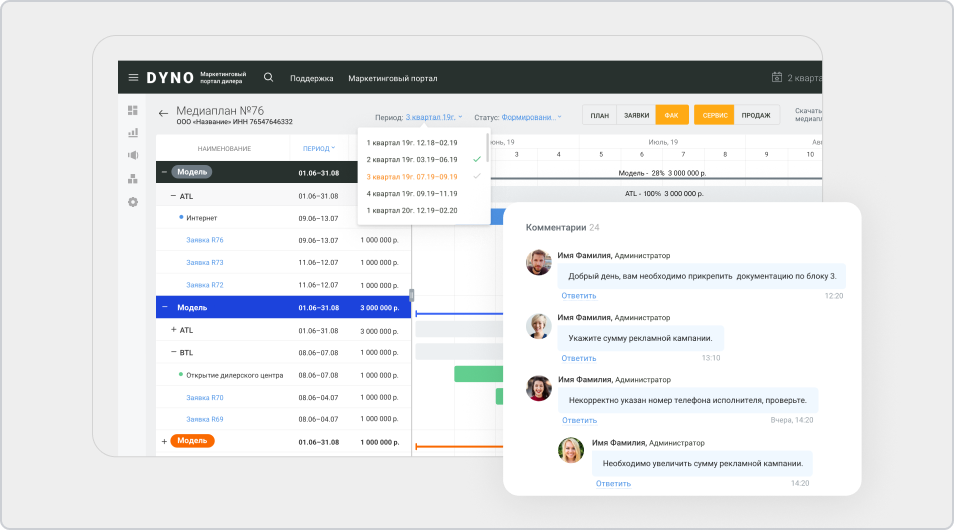Image resolution: width=954 pixels, height=530 pixels.
Task: Go back with the arrow beside Медиаплан №76
Action: pyautogui.click(x=164, y=113)
